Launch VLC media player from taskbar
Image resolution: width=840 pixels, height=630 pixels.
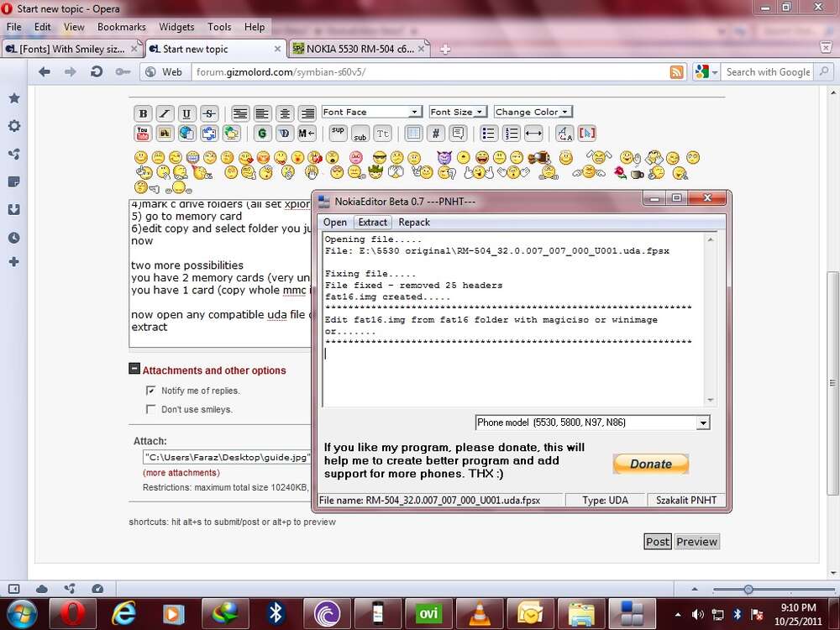click(479, 613)
